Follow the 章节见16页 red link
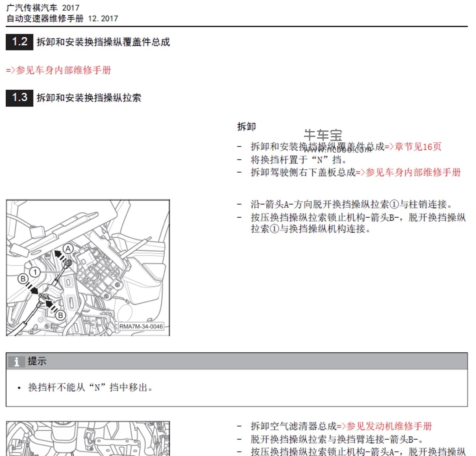 click(x=413, y=147)
